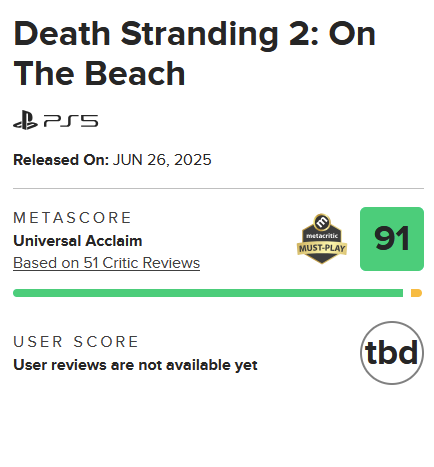
Task: Click the number 91 inside score box
Action: [x=392, y=239]
